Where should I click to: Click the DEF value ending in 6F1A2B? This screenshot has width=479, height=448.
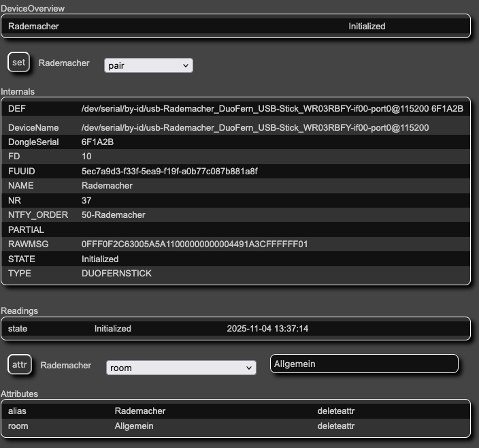[x=272, y=109]
